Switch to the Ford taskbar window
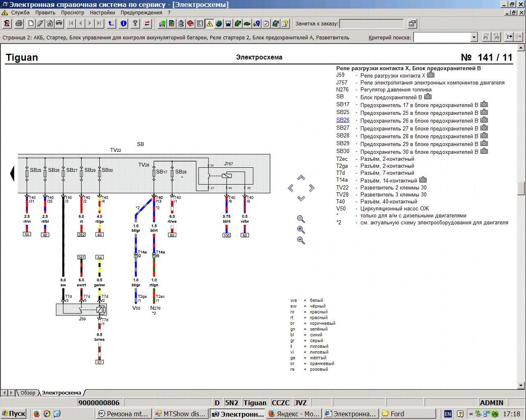526x420 pixels. (x=408, y=413)
